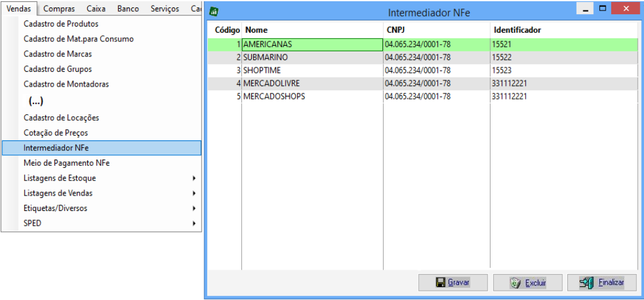This screenshot has height=300, width=644.
Task: Open the Compras menu
Action: 59,9
